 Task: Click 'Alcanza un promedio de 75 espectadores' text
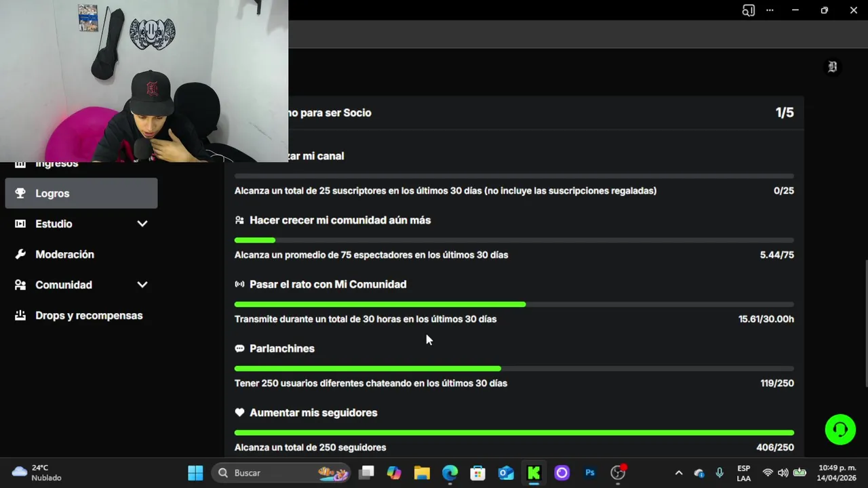tap(371, 255)
